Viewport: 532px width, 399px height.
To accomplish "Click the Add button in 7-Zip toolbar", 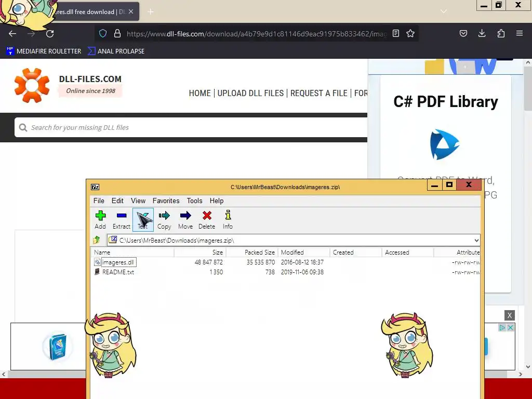I will pos(100,220).
